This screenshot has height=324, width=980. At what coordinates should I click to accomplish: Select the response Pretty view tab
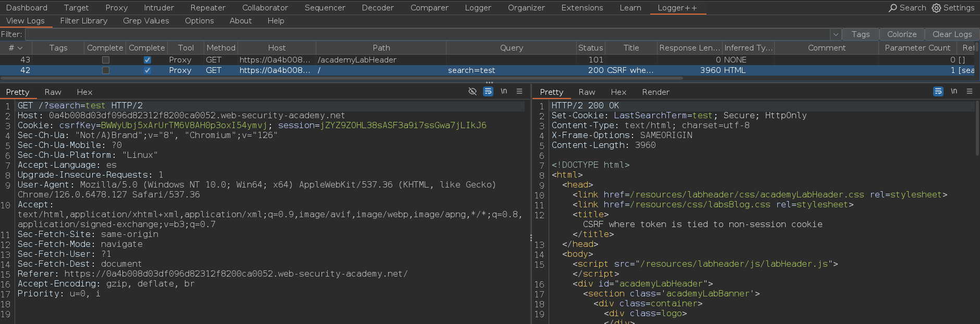point(552,92)
